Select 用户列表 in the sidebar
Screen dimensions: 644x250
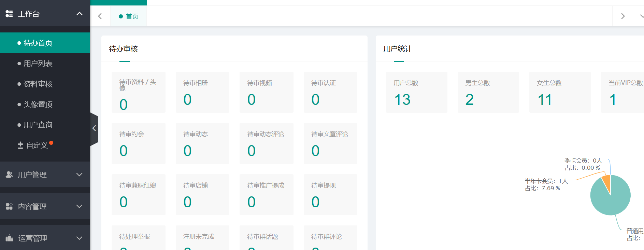pos(38,64)
